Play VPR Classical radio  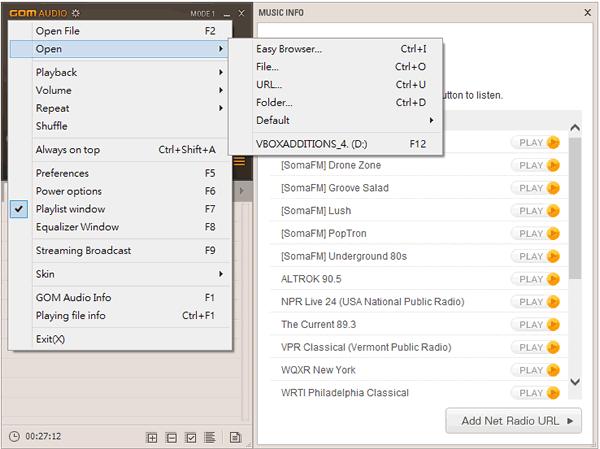tap(535, 348)
